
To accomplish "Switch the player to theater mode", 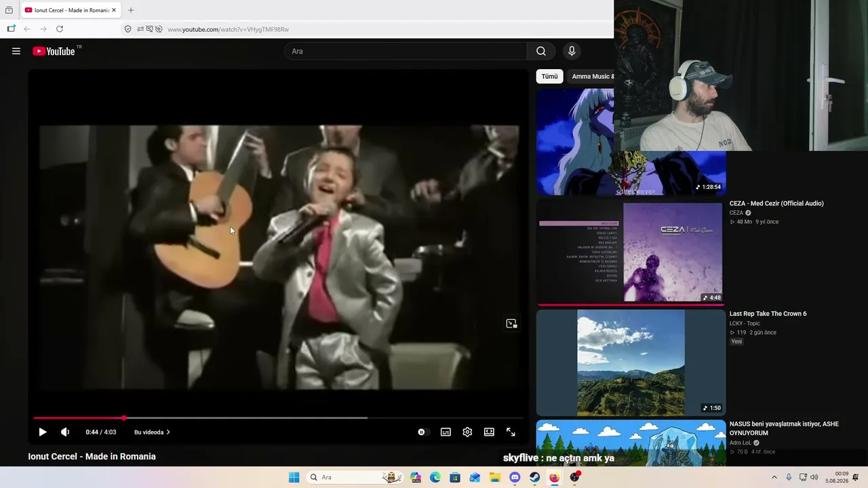I will click(489, 432).
